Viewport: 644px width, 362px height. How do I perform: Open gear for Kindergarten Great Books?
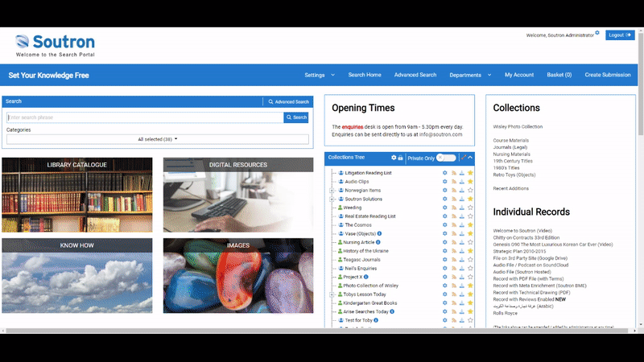pyautogui.click(x=445, y=303)
